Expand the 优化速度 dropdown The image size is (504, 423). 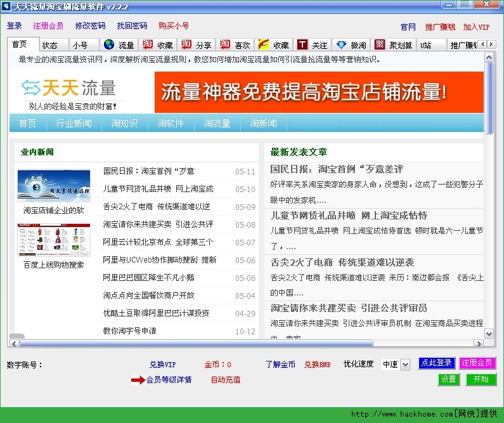pos(405,365)
